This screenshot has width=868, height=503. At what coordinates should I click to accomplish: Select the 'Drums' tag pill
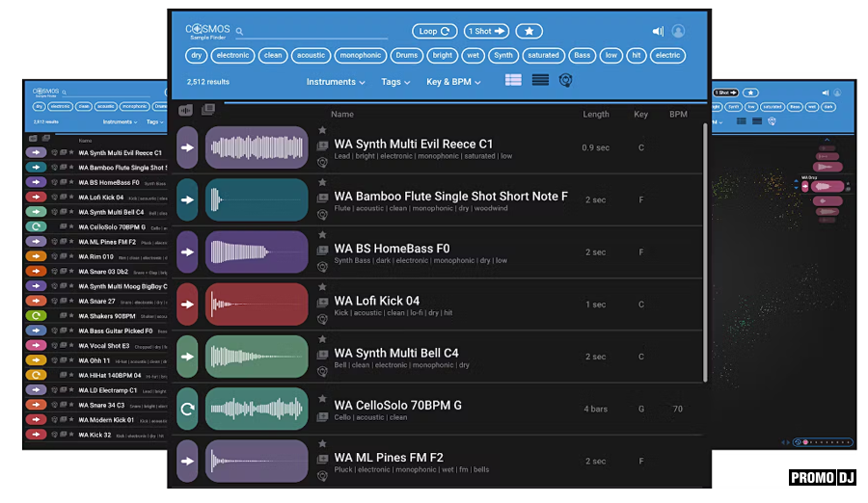407,56
